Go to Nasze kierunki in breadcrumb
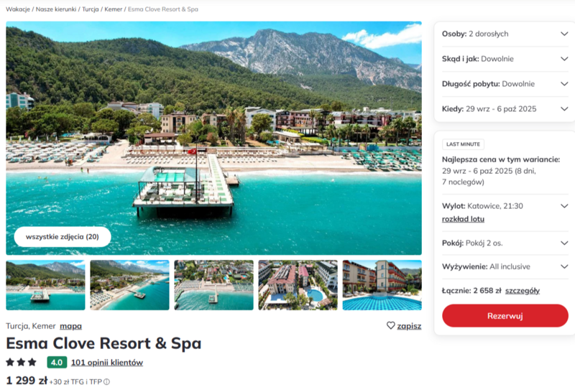 click(x=56, y=9)
